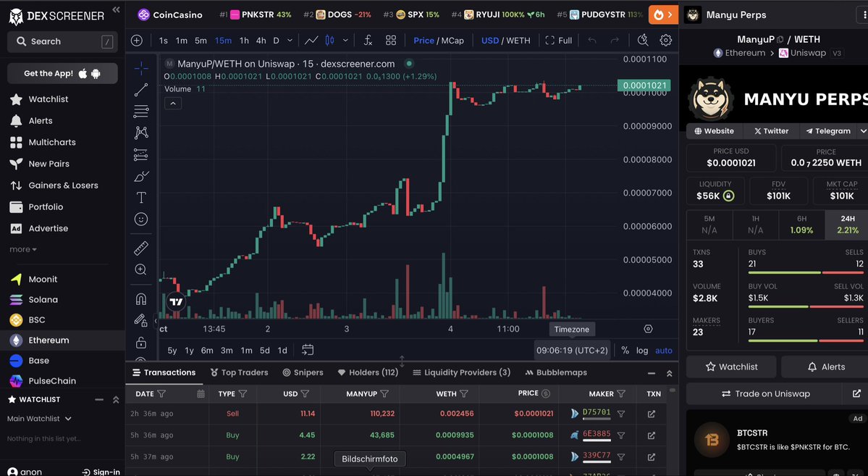Expand the Main Watchlist dropdown
The width and height of the screenshot is (868, 476).
[x=39, y=419]
